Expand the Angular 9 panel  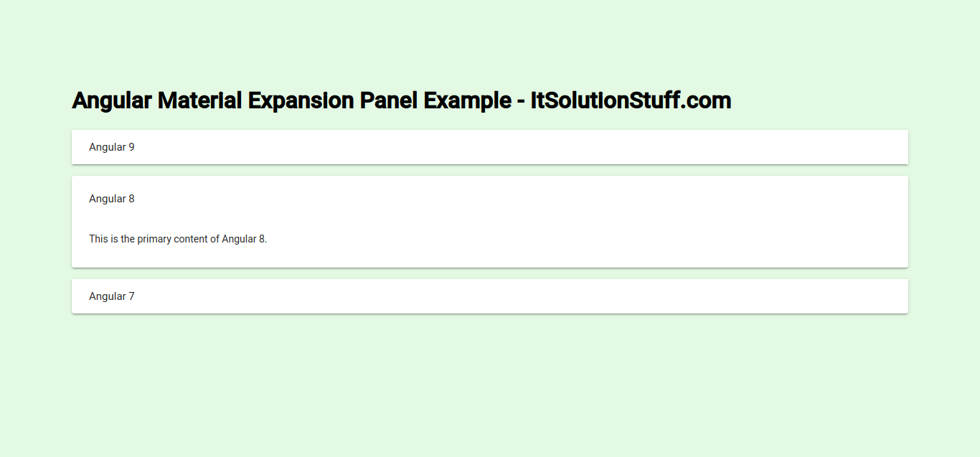489,147
